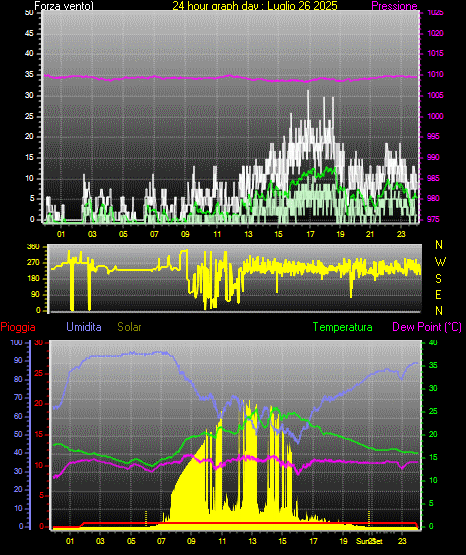Click the 15 value on the red rain axis
Viewport: 466px width, 555px height.
coord(39,435)
